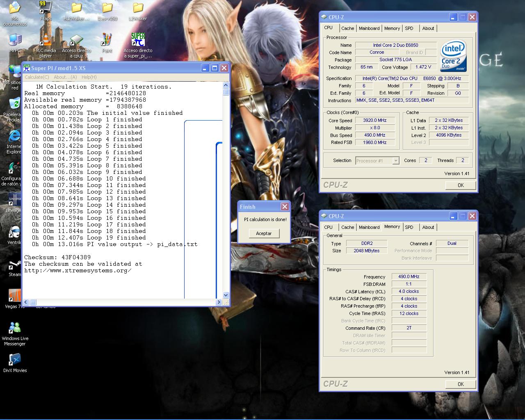Open VLC media player shortcut

click(46, 40)
